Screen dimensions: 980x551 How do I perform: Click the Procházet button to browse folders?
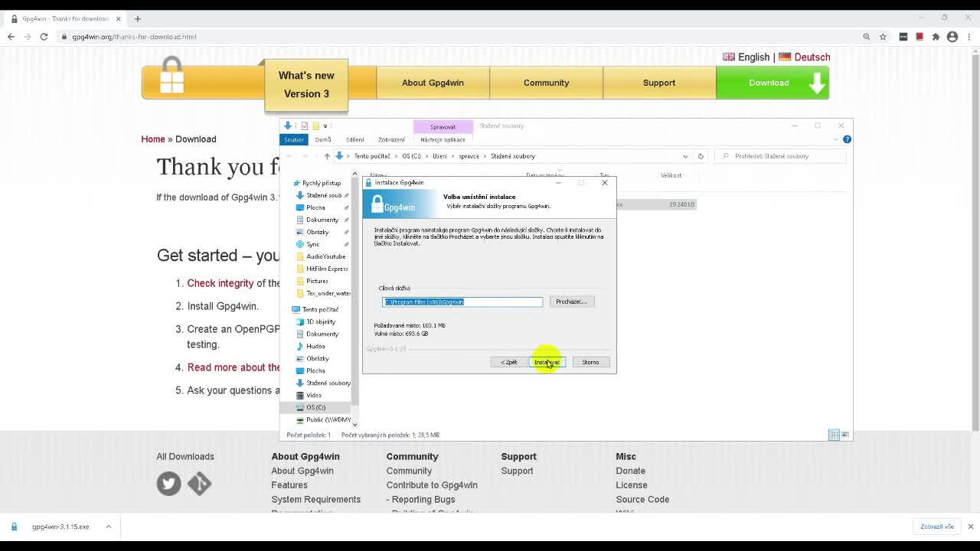[x=571, y=302]
